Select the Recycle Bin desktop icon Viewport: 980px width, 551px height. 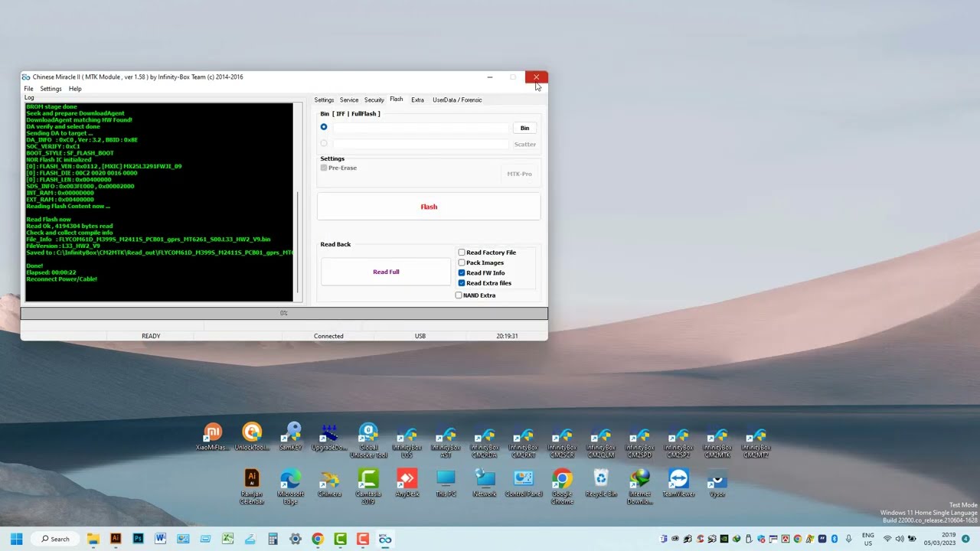click(x=601, y=484)
